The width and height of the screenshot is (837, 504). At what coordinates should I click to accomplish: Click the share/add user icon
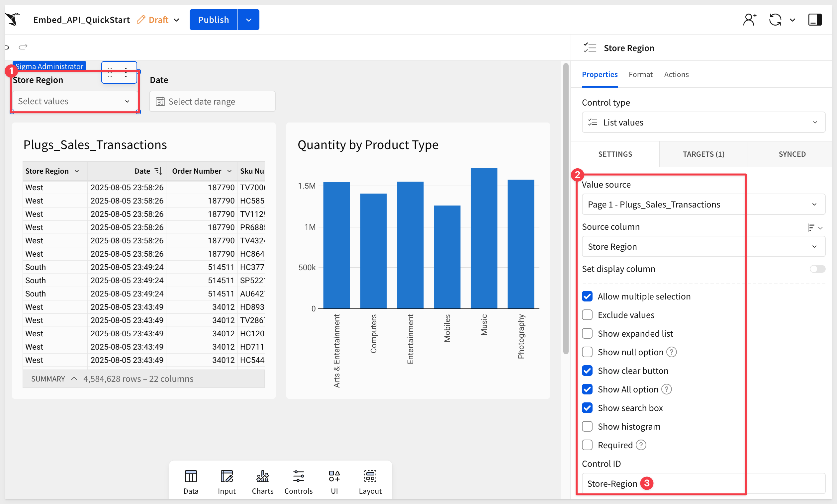(749, 20)
